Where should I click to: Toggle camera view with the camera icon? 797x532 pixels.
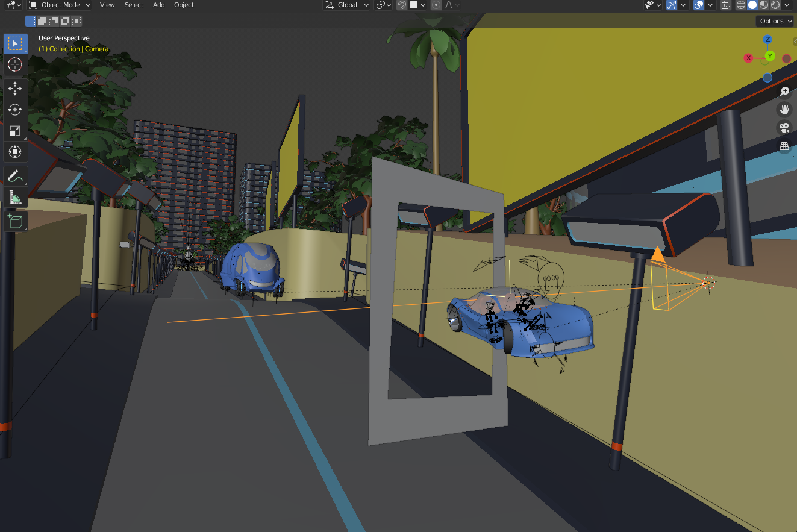784,128
